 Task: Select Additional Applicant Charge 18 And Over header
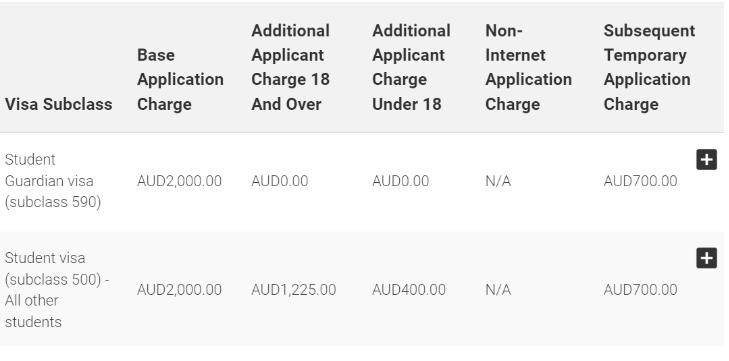coord(291,67)
